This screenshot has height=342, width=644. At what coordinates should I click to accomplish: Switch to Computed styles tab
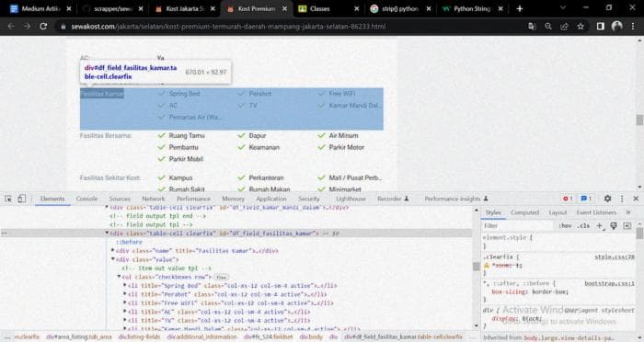click(524, 212)
